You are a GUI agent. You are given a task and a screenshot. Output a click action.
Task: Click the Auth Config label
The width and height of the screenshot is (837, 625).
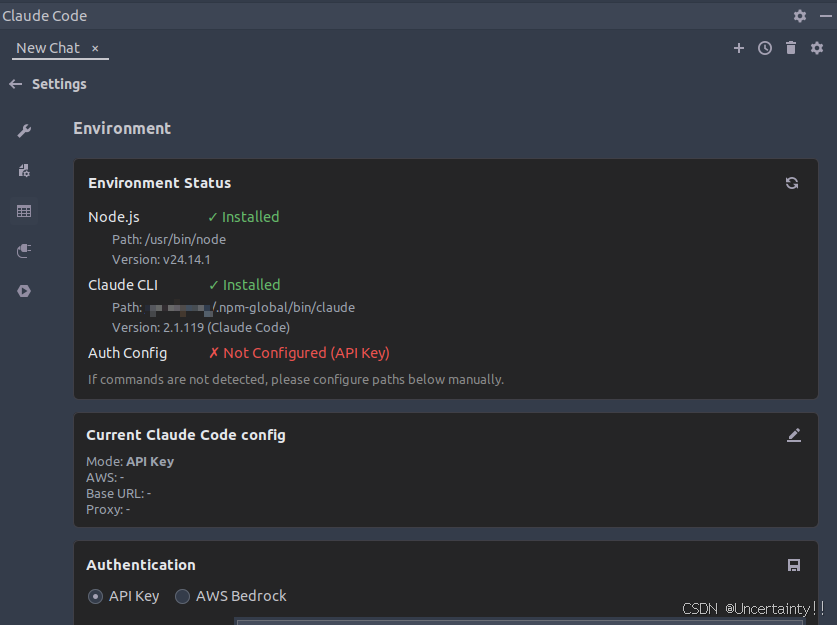128,353
